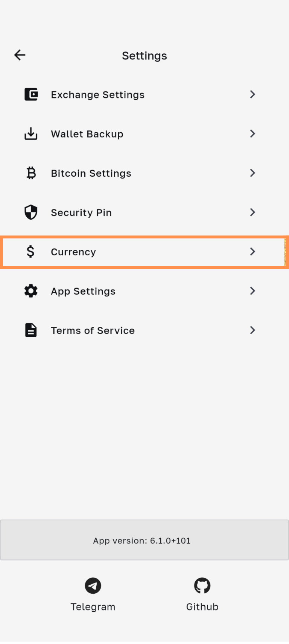The image size is (289, 644).
Task: Click the Terms of Service document icon
Action: (31, 330)
